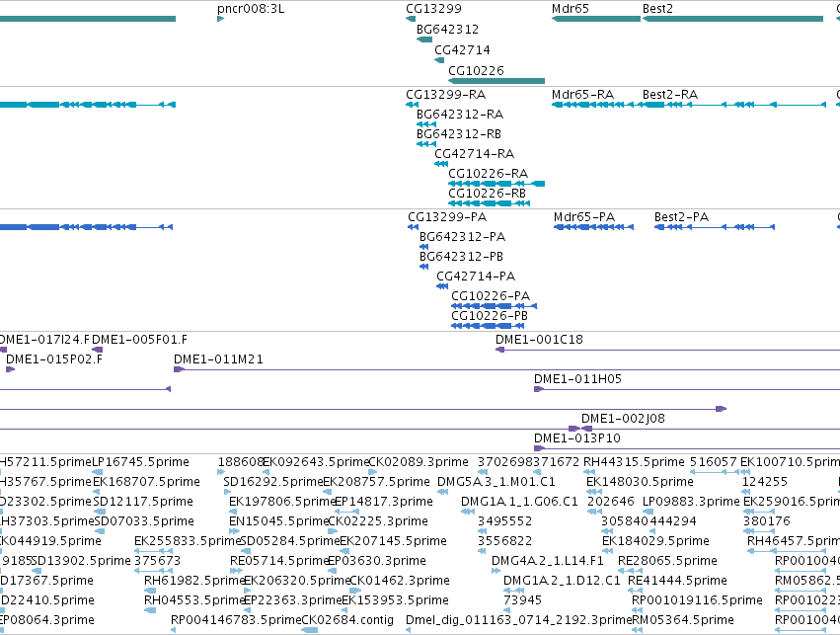
Task: Select the EK168707.5prime EST label
Action: 146,482
